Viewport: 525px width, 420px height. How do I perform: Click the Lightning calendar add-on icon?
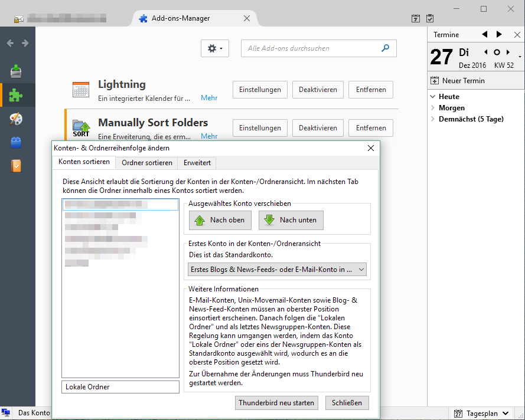(81, 90)
